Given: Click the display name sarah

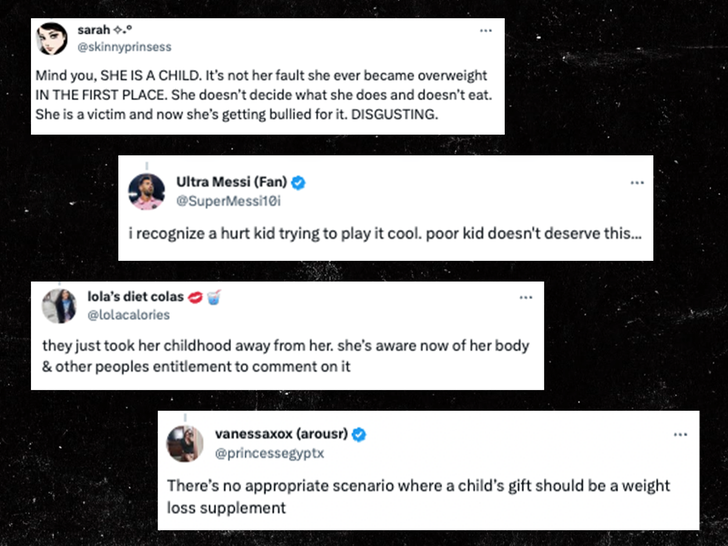Looking at the screenshot, I should point(93,30).
